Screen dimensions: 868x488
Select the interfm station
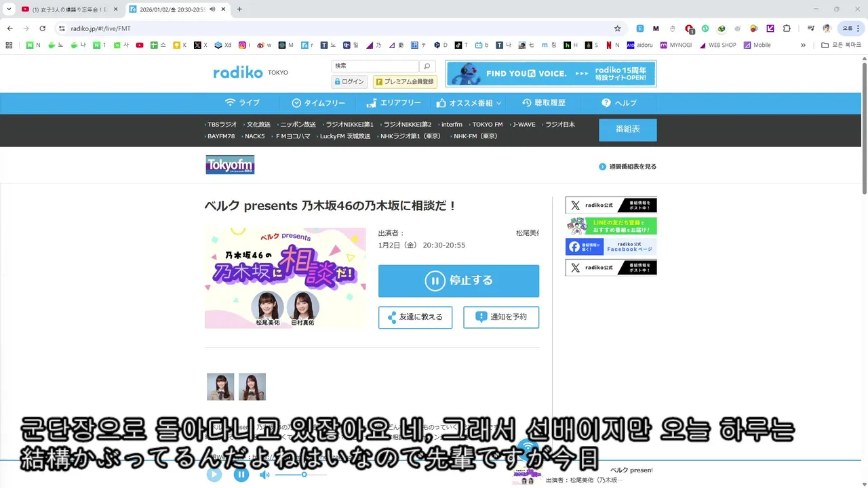point(451,125)
